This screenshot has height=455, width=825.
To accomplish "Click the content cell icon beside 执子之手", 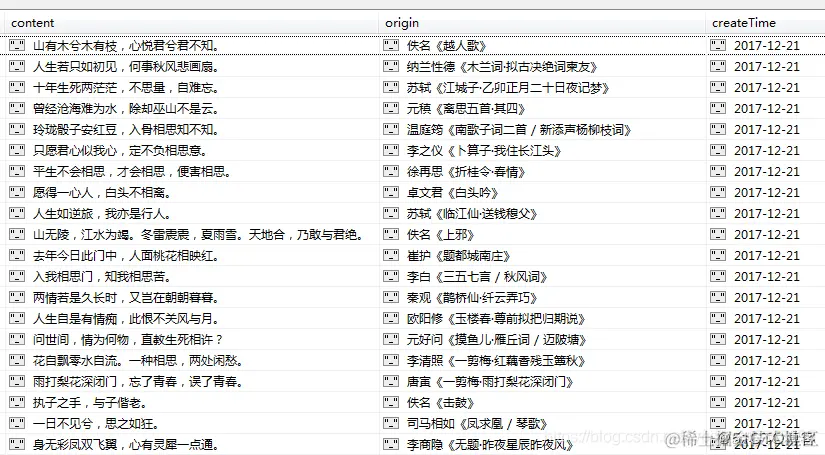I will coord(17,402).
